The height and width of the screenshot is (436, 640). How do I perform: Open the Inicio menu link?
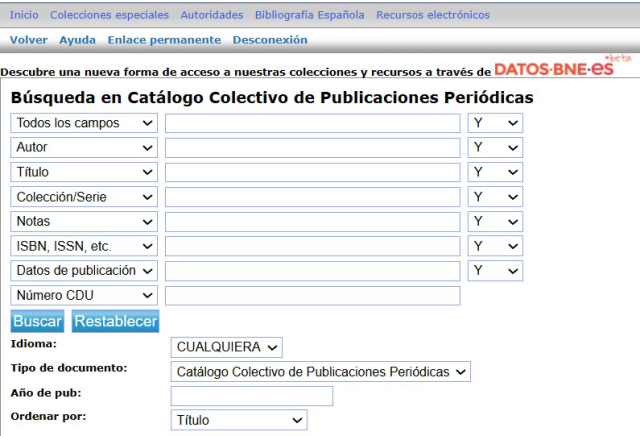click(24, 15)
